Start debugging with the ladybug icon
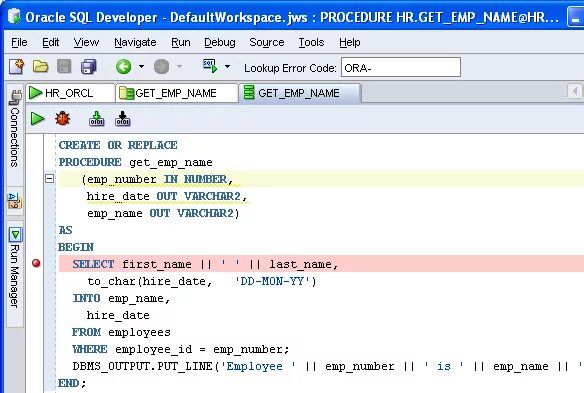The height and width of the screenshot is (393, 584). (62, 119)
